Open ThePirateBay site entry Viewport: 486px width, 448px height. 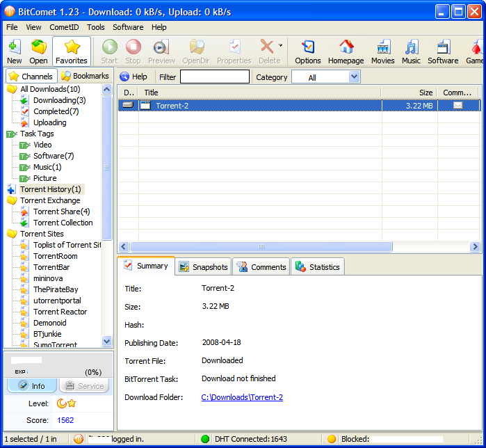pyautogui.click(x=56, y=289)
